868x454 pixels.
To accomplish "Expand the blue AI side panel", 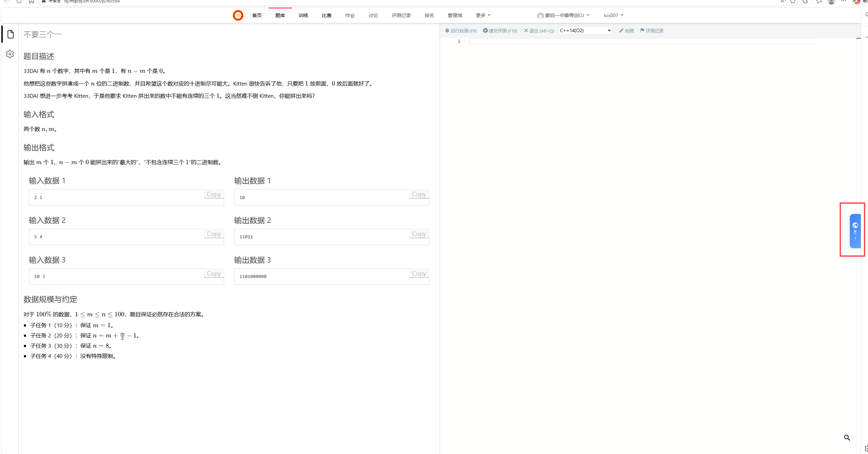I will tap(855, 231).
